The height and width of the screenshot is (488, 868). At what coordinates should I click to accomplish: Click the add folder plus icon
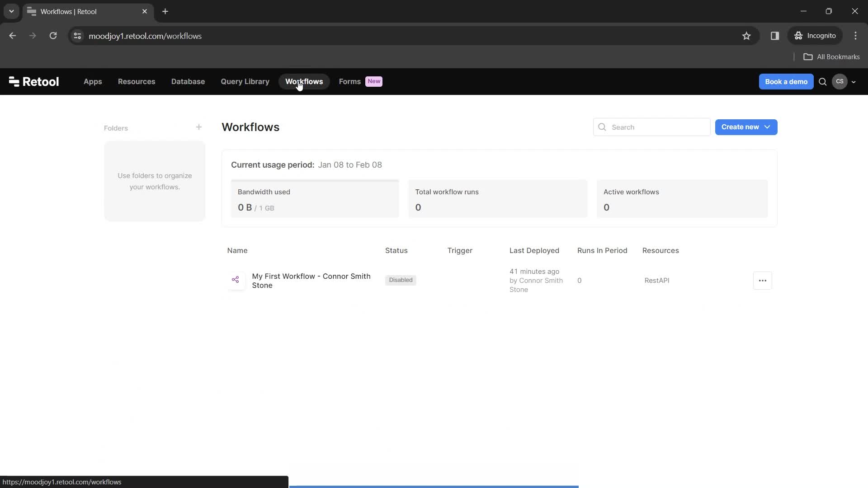click(x=198, y=127)
